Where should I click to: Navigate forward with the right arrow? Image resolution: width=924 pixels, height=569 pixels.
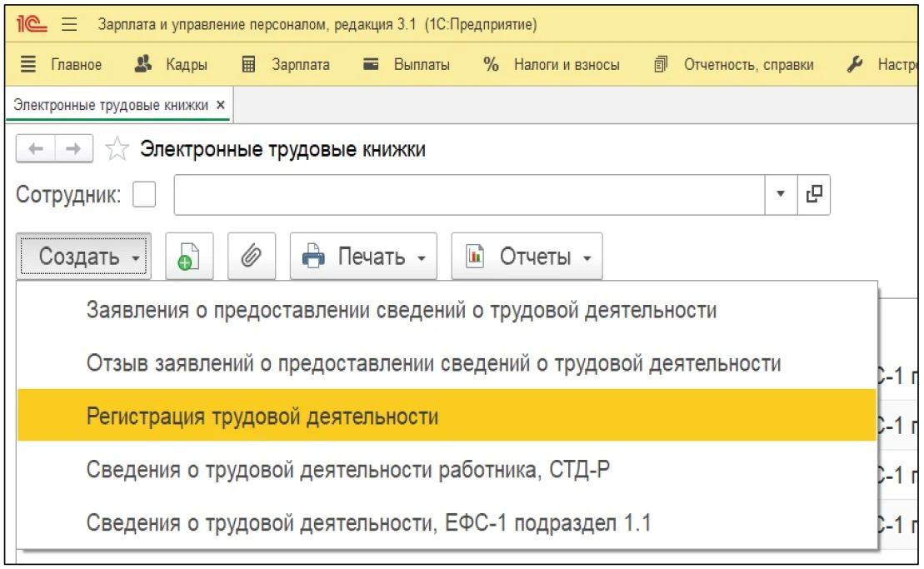pyautogui.click(x=73, y=150)
